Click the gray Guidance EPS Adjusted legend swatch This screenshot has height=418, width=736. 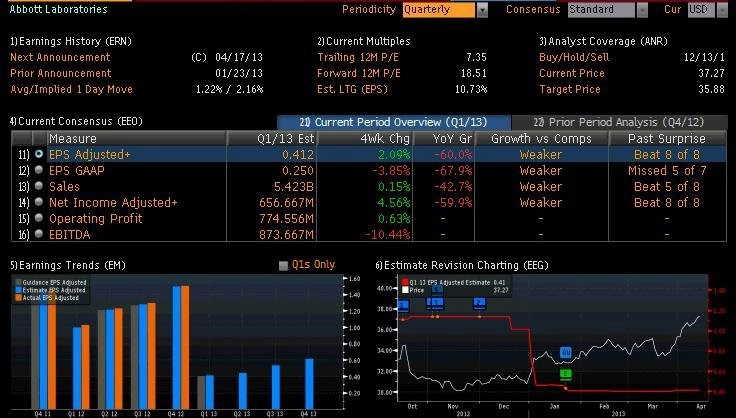[x=18, y=282]
